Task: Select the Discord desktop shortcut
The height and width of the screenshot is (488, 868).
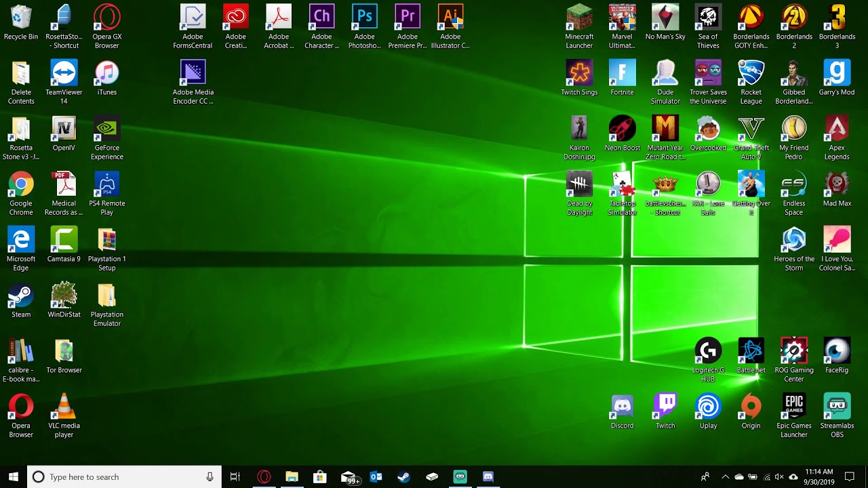Action: [x=622, y=412]
